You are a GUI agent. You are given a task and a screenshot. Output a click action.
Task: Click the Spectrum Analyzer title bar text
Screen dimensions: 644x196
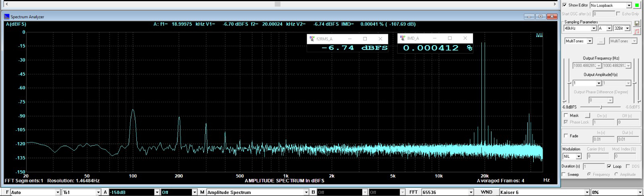[x=27, y=17]
